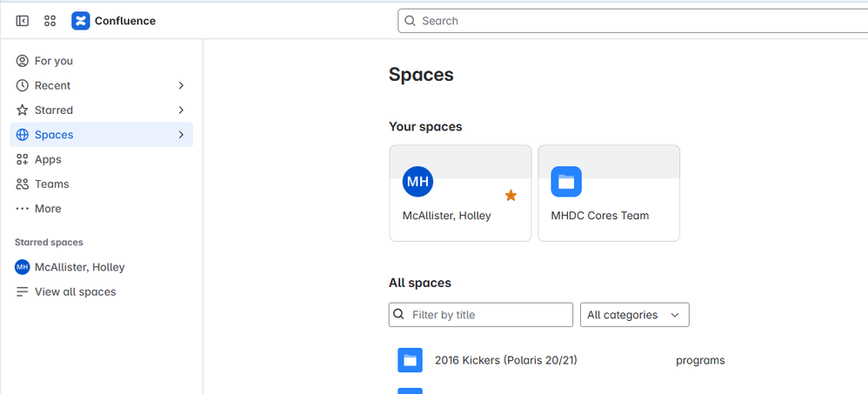This screenshot has height=394, width=868.
Task: Open the 2016 Kickers (Polaris 20/21) space
Action: pyautogui.click(x=506, y=360)
